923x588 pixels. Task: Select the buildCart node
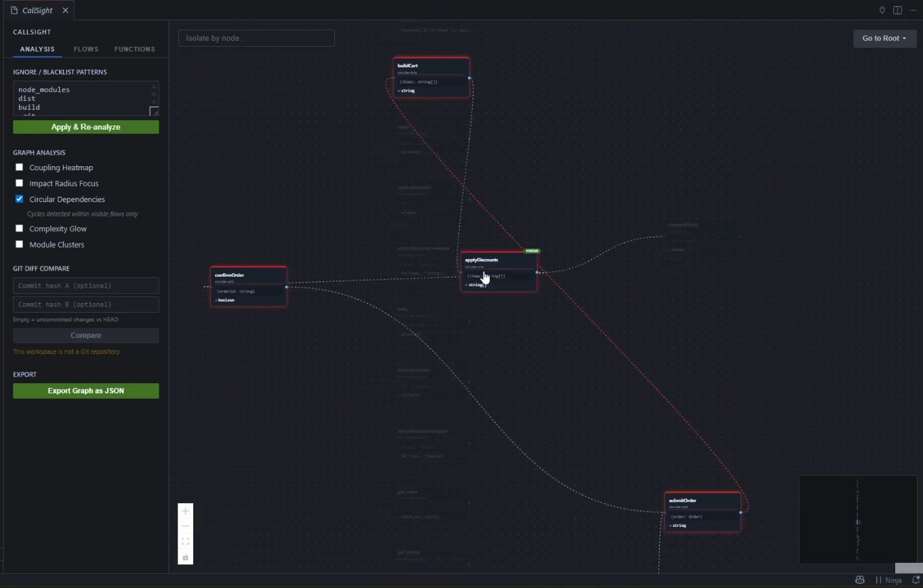[x=431, y=77]
